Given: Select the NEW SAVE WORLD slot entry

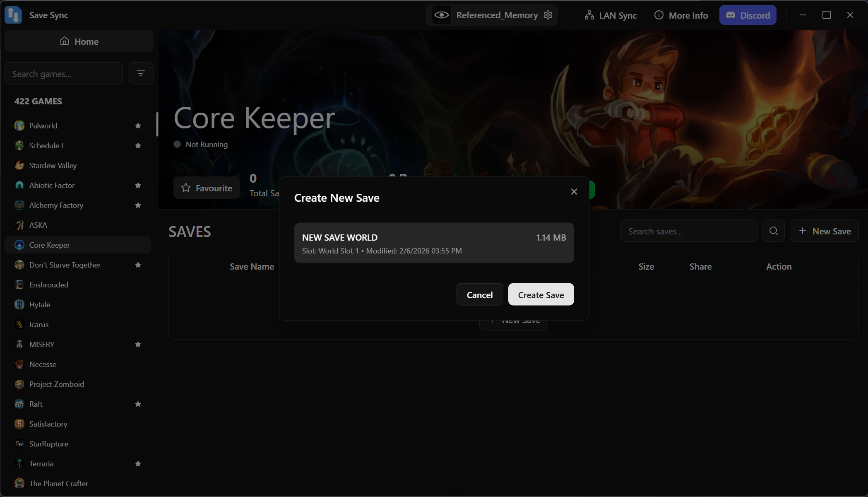Looking at the screenshot, I should (x=434, y=243).
